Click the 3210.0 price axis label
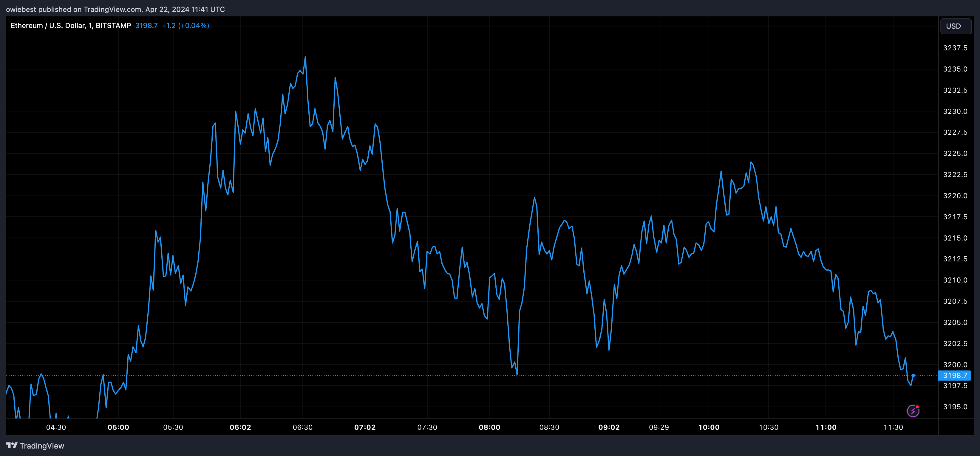 pos(955,280)
